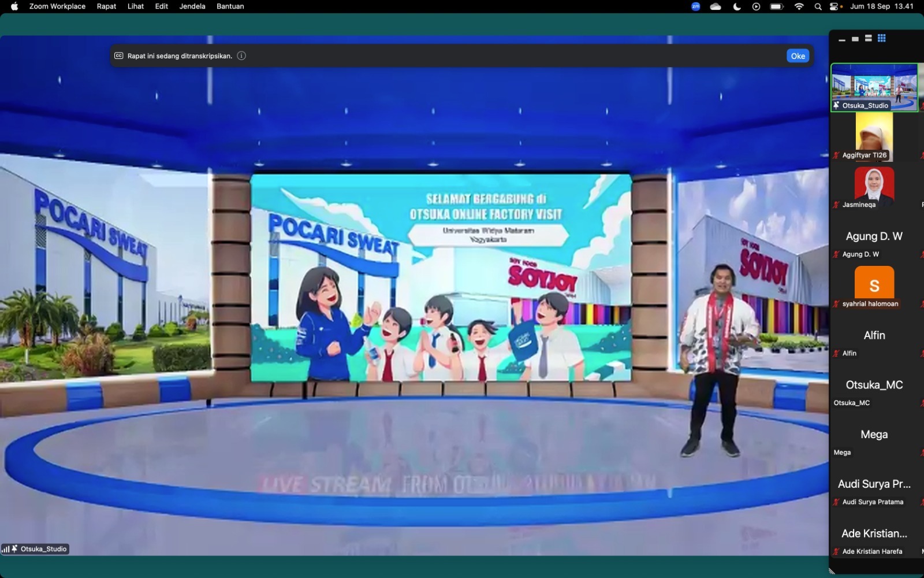Click the transcription info icon

(241, 56)
